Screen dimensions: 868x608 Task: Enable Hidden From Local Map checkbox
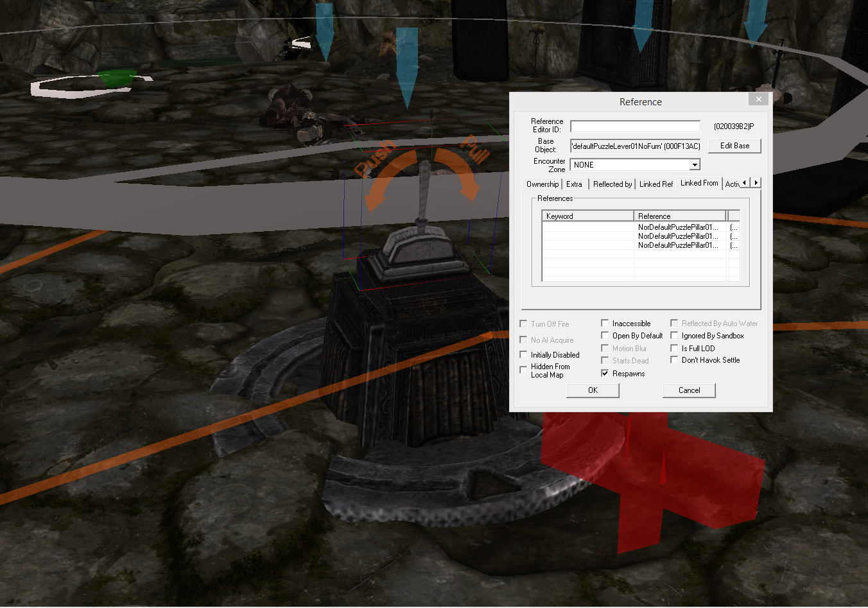[x=523, y=370]
